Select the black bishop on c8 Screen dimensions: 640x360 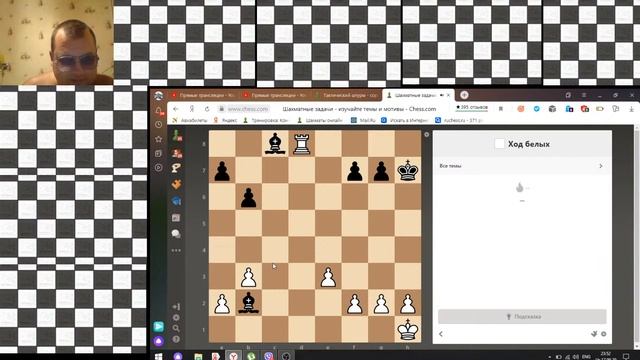click(x=275, y=144)
